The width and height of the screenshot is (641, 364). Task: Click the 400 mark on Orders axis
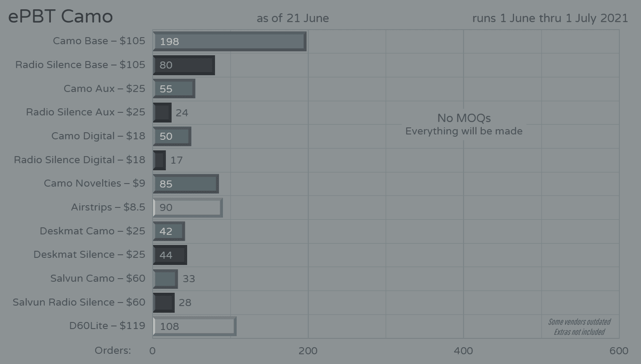pyautogui.click(x=463, y=351)
